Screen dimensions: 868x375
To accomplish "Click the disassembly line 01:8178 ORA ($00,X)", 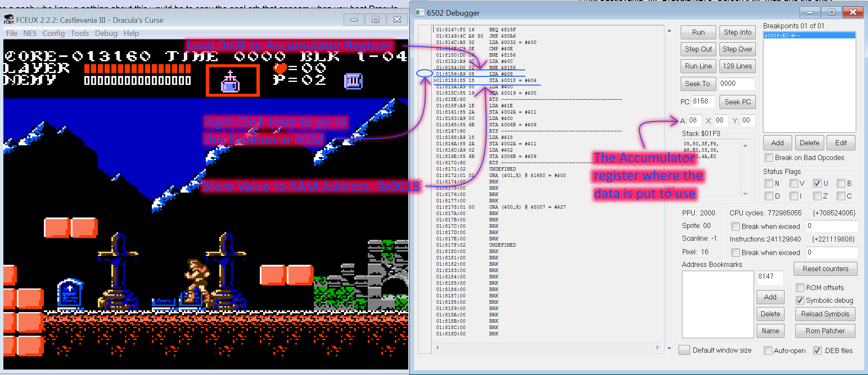I will point(501,207).
